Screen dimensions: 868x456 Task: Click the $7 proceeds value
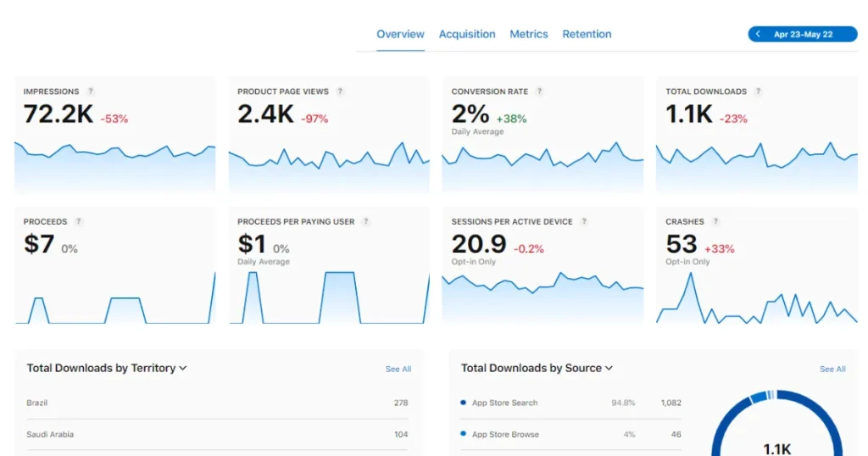coord(39,244)
